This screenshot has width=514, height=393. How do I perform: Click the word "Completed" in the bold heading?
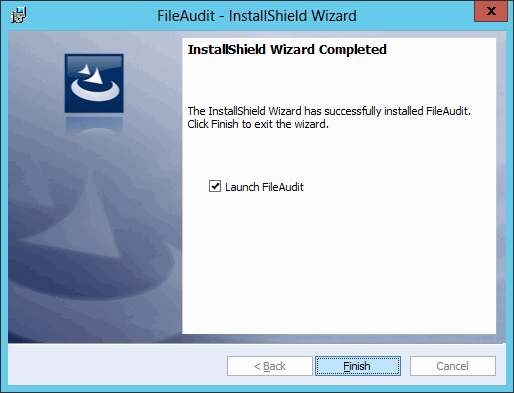pyautogui.click(x=353, y=50)
